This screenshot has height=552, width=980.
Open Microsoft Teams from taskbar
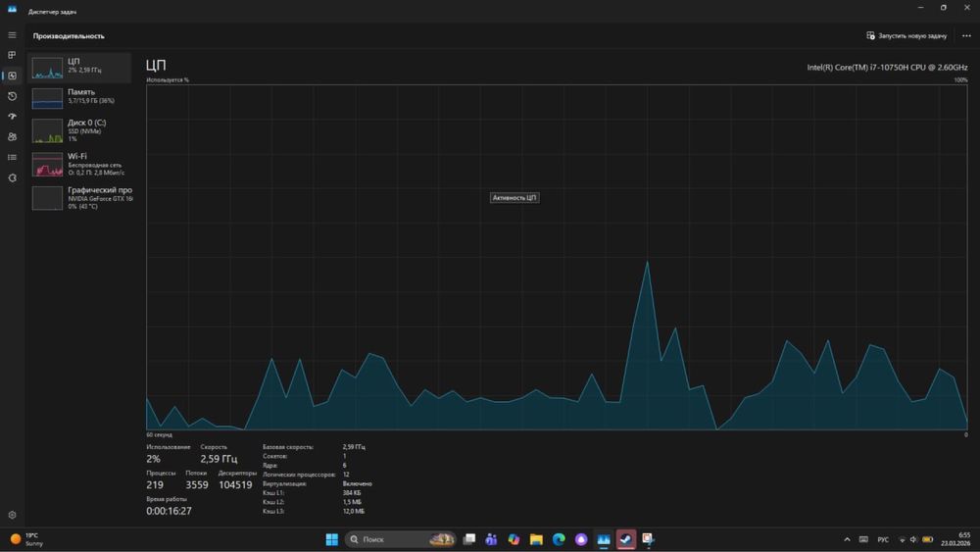[x=491, y=539]
